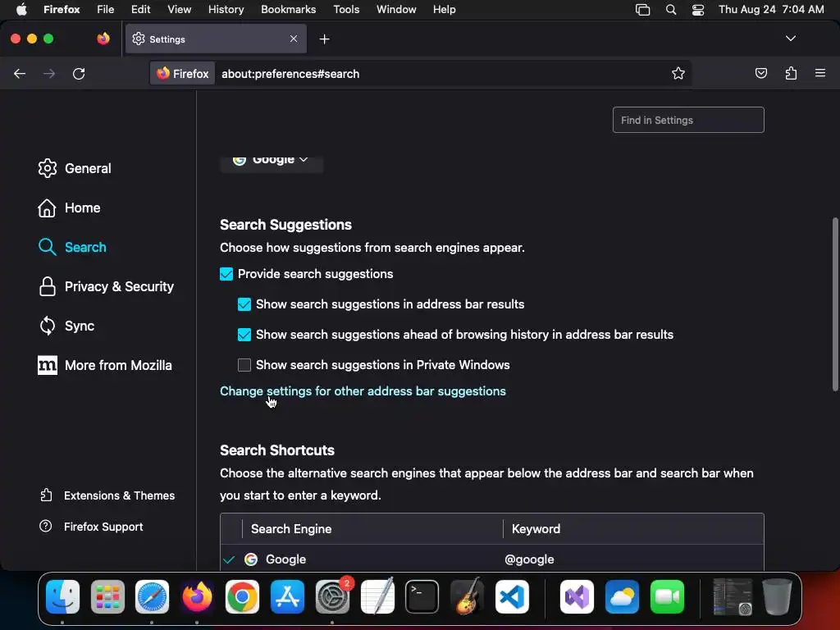Open Spotlight search in menu bar

click(x=670, y=9)
